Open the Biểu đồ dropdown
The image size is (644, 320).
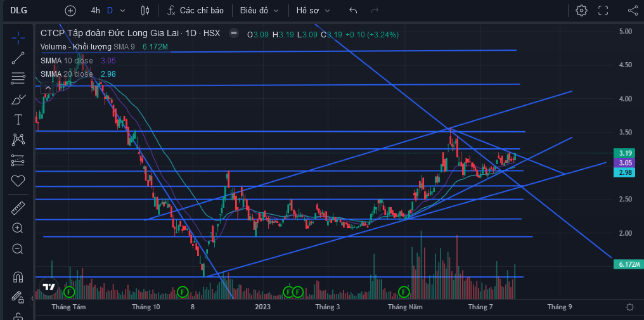tap(259, 11)
